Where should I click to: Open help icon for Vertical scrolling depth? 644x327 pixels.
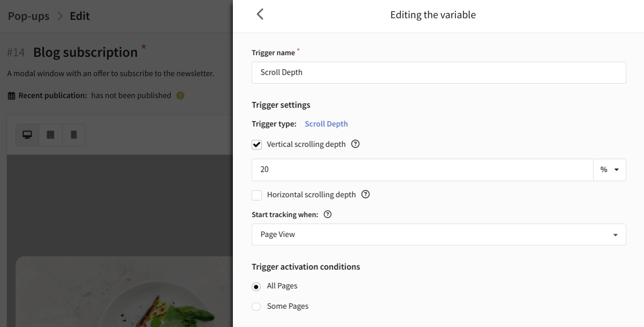[x=355, y=144]
